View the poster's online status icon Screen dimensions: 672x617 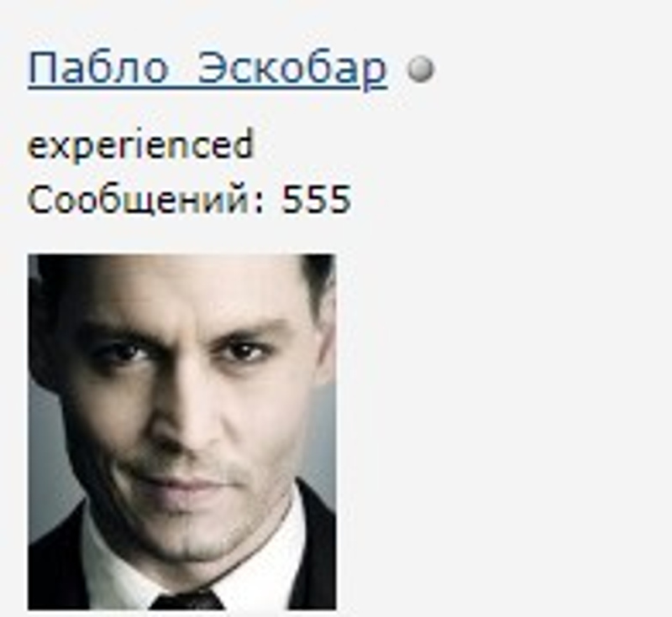(x=421, y=69)
